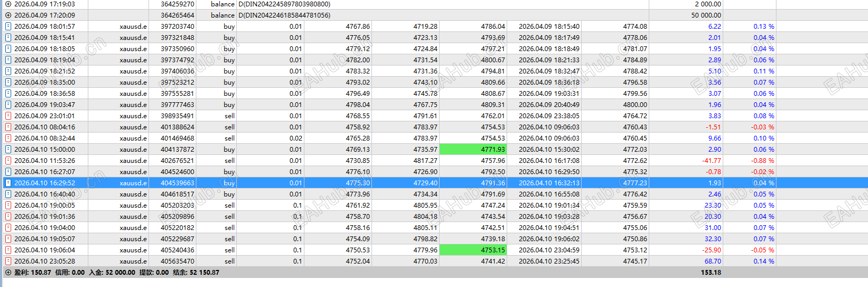Click the red sell icon beside 2026.04.10 19:05:07

8,239
